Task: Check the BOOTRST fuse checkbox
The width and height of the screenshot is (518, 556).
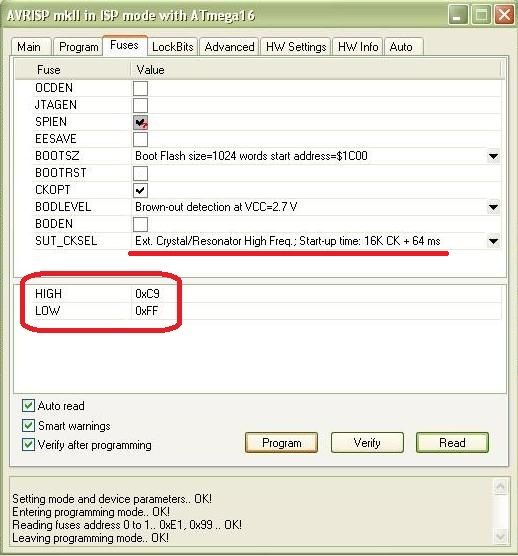Action: pos(140,173)
